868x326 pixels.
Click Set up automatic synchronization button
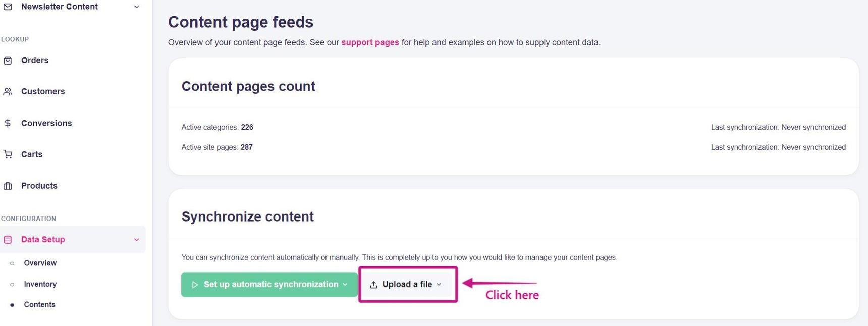(270, 285)
